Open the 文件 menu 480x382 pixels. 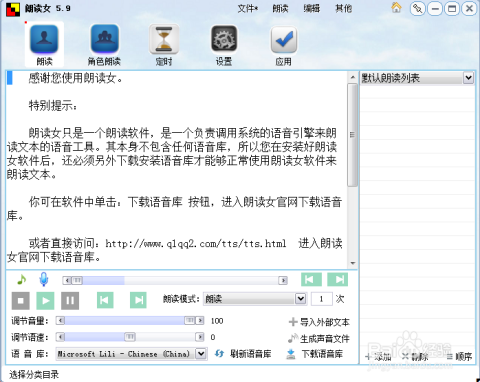(247, 8)
